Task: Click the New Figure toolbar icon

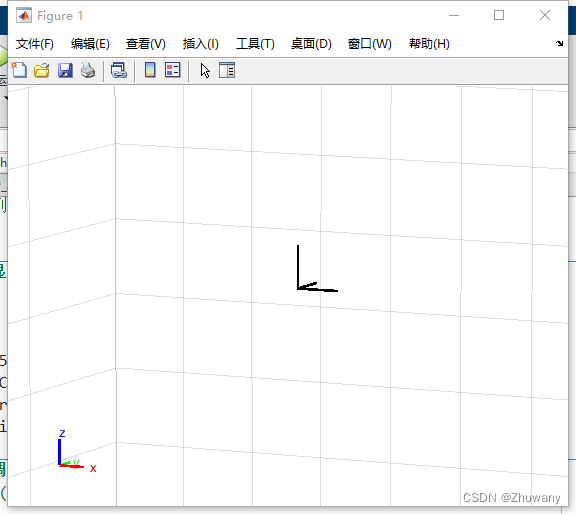Action: tap(19, 70)
